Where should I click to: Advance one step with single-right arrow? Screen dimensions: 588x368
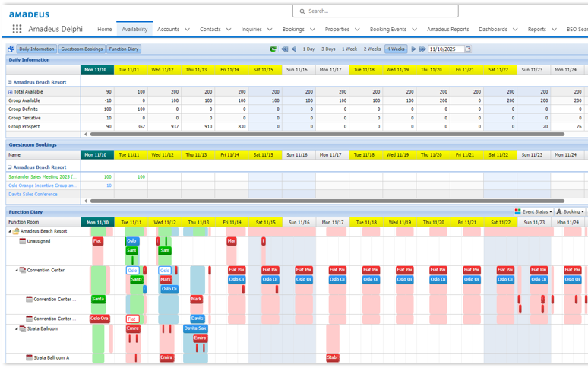[413, 49]
